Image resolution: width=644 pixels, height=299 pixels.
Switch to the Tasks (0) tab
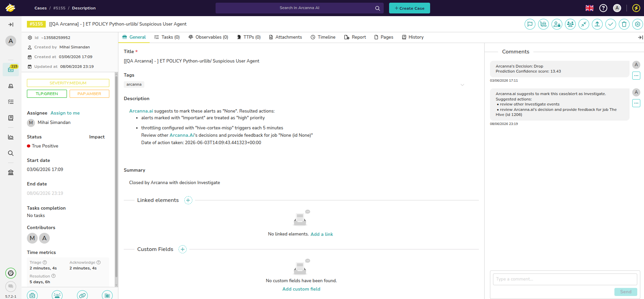[167, 37]
